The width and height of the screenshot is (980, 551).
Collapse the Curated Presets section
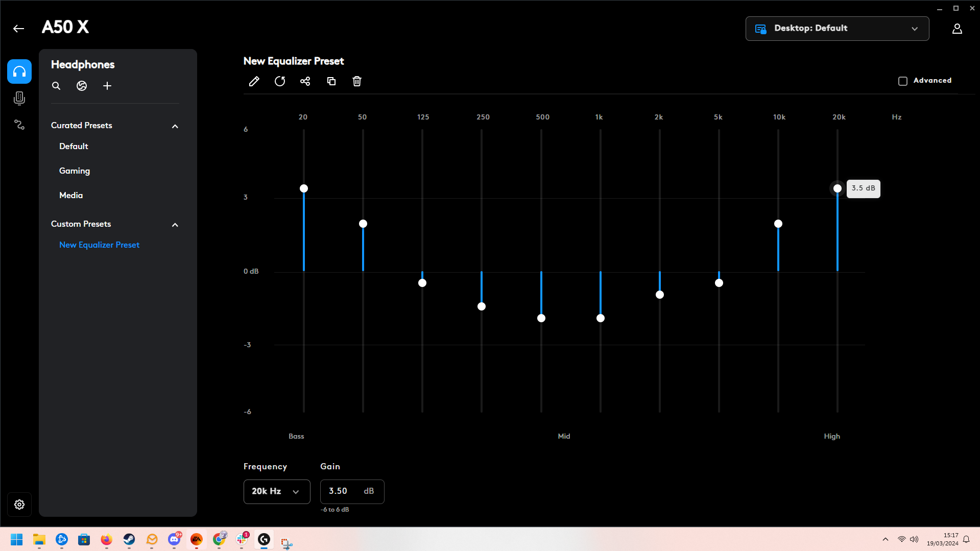coord(175,126)
